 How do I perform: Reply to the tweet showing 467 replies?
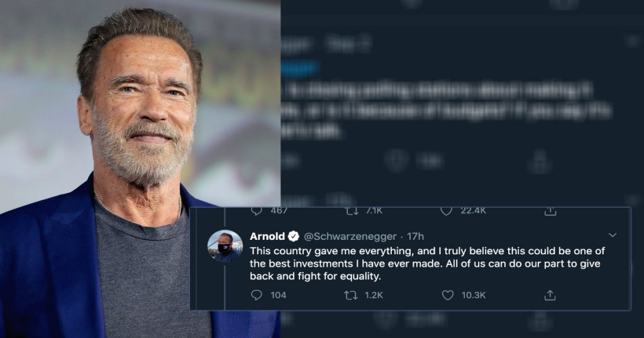click(x=257, y=211)
